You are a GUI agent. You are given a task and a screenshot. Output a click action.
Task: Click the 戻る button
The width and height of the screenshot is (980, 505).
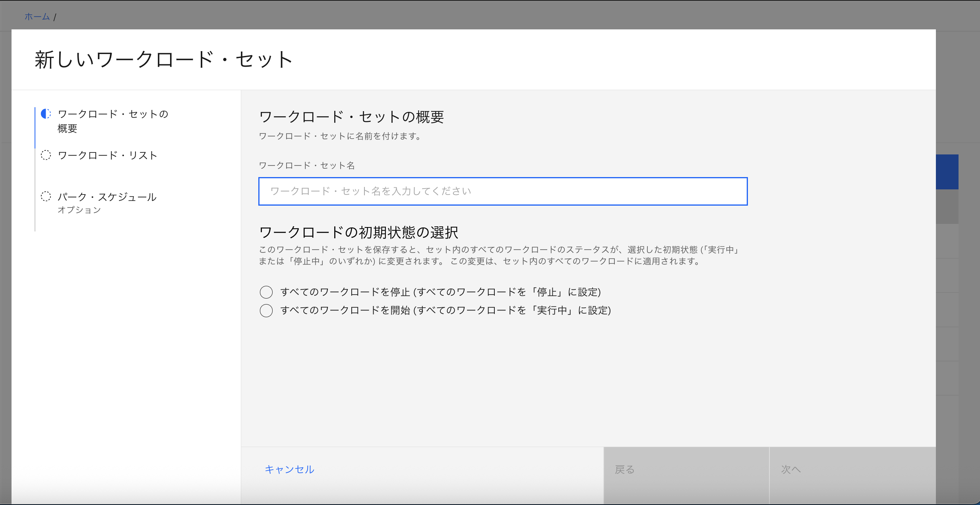[686, 470]
